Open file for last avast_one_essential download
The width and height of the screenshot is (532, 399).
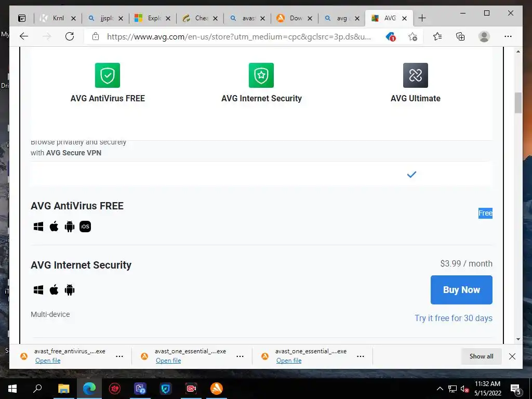click(289, 361)
